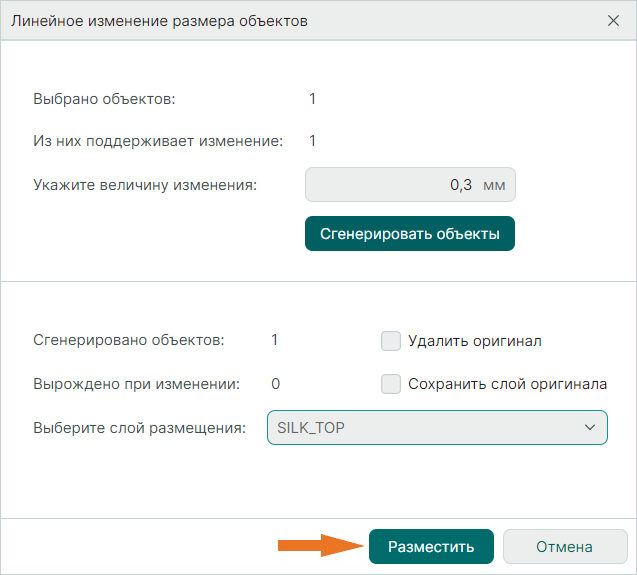Expand the layer dropdown chevron arrow
The image size is (637, 575).
pos(588,428)
